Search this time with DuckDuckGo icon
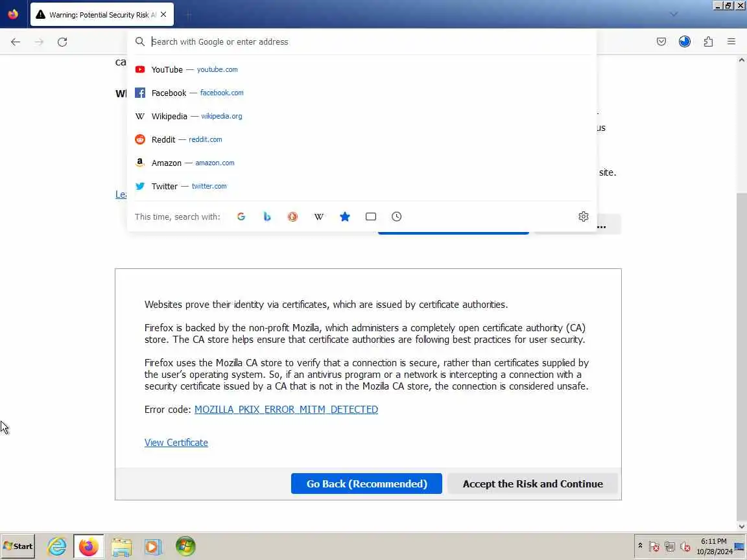The height and width of the screenshot is (560, 747). pos(292,216)
